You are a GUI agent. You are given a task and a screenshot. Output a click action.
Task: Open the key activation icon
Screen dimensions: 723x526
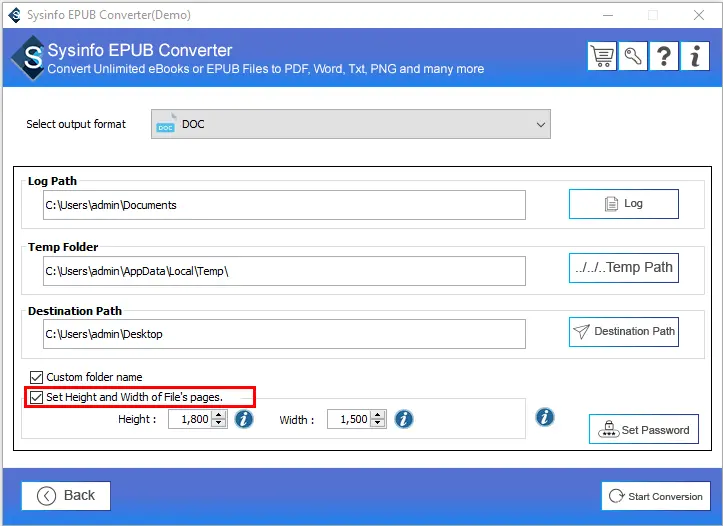coord(633,57)
